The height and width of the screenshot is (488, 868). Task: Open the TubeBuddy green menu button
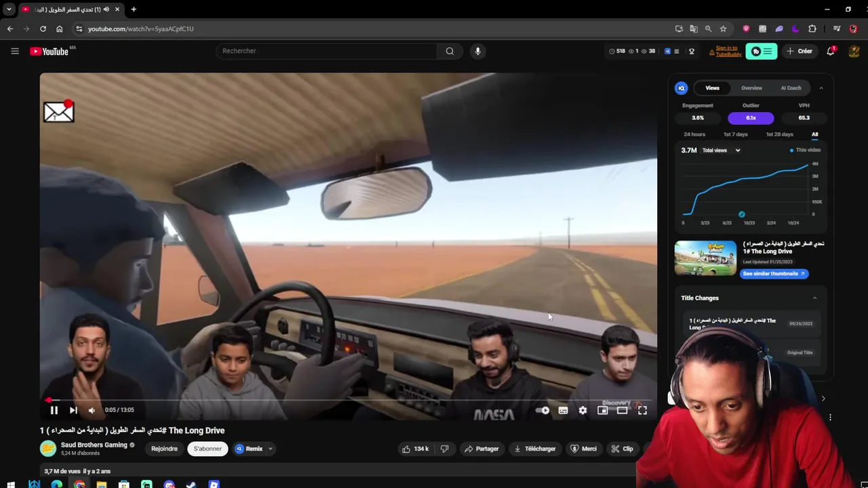pos(762,51)
